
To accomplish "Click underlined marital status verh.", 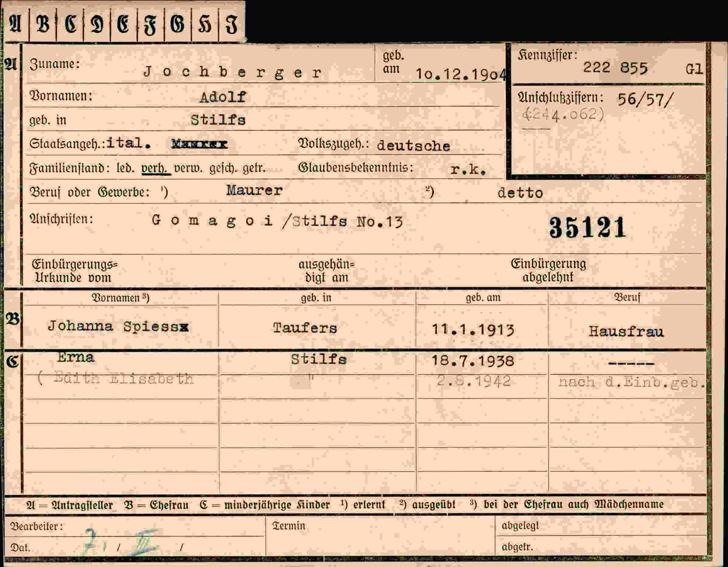I will 156,168.
